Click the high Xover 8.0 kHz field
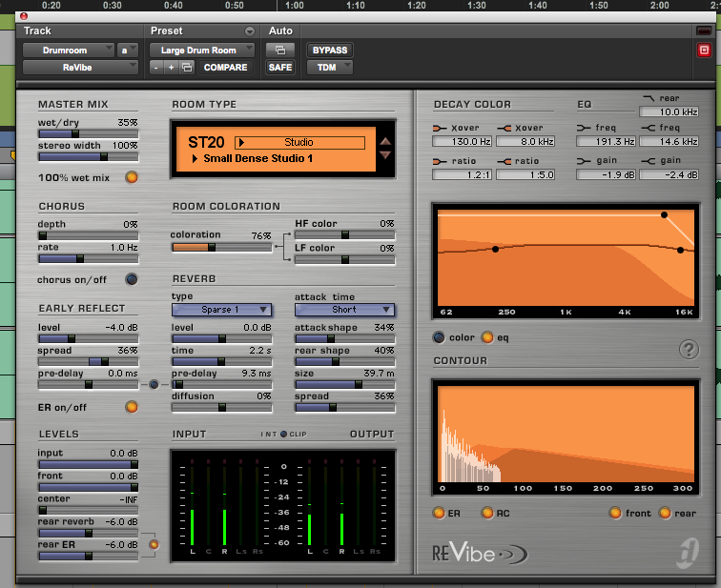 (x=525, y=141)
